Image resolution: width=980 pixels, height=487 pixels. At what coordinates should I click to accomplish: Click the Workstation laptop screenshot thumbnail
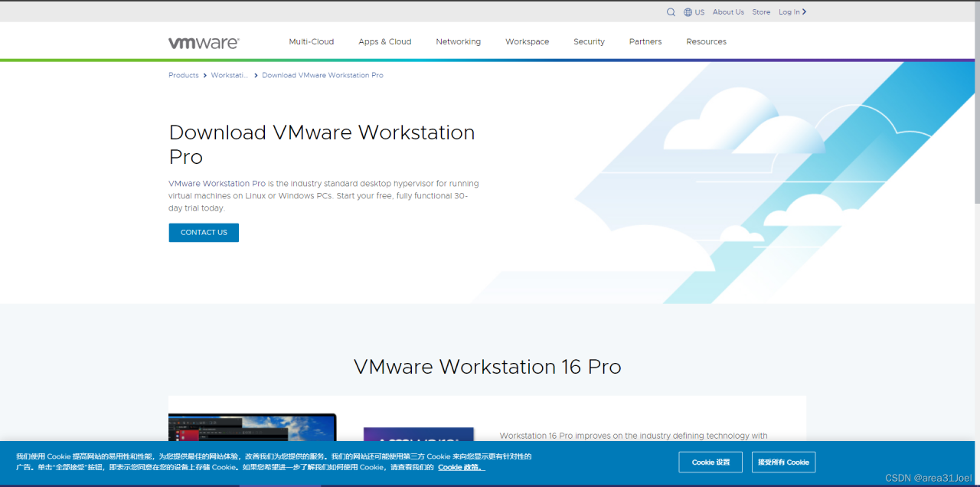tap(253, 427)
